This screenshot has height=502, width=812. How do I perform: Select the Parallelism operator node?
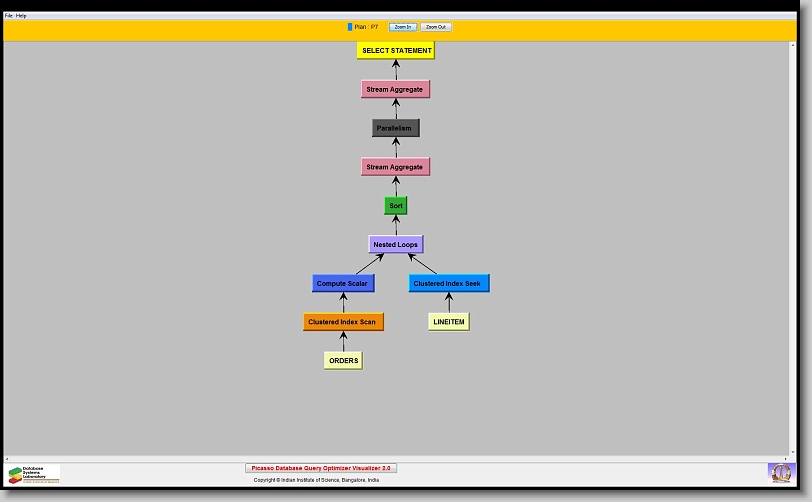(395, 128)
